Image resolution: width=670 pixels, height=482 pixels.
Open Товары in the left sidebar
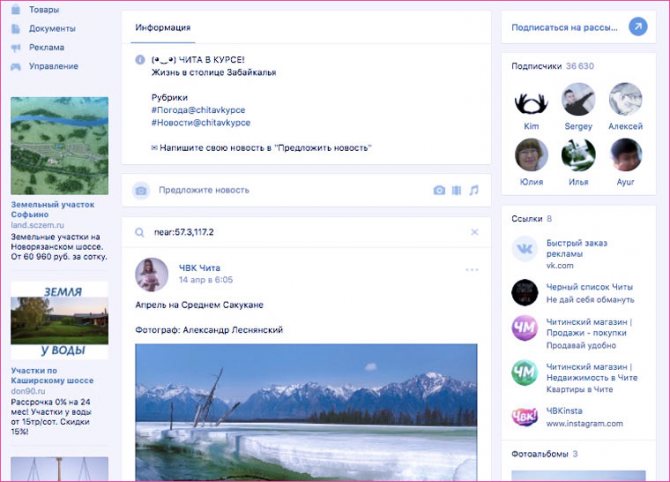point(44,9)
